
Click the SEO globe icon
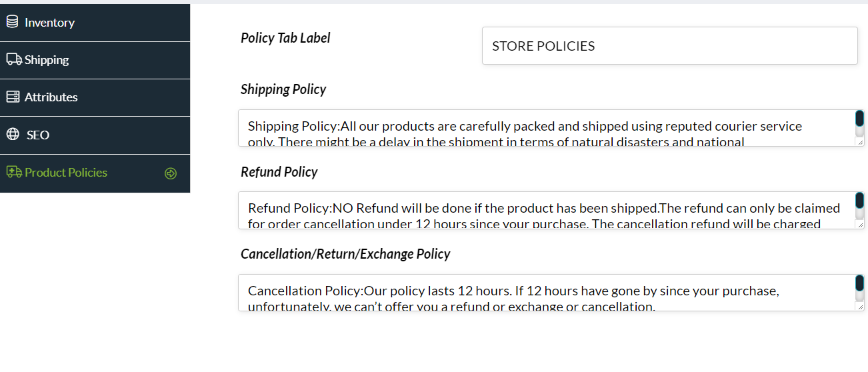click(x=13, y=134)
